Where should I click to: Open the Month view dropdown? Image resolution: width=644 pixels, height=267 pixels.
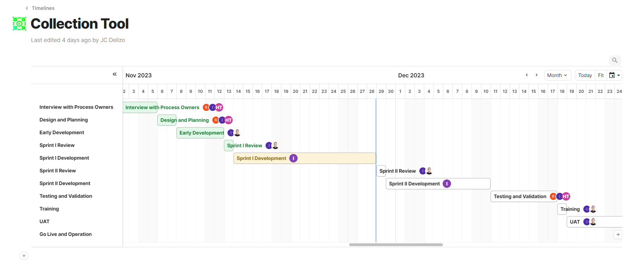[557, 75]
